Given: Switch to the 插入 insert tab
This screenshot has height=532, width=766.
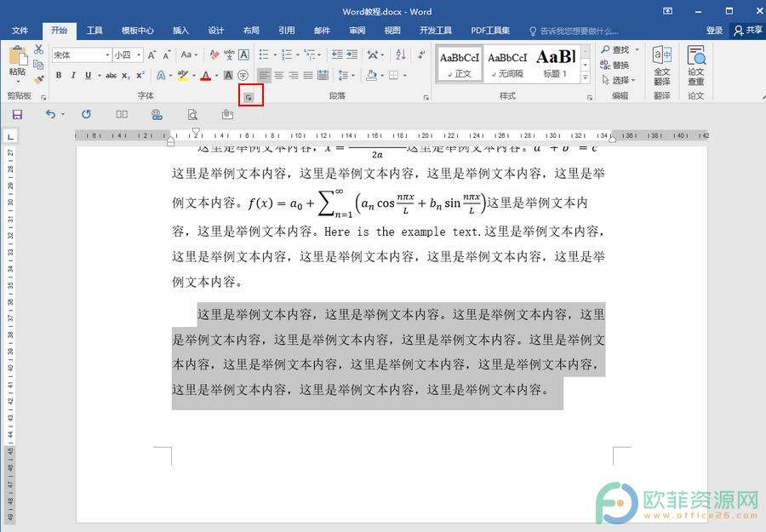Looking at the screenshot, I should point(180,31).
